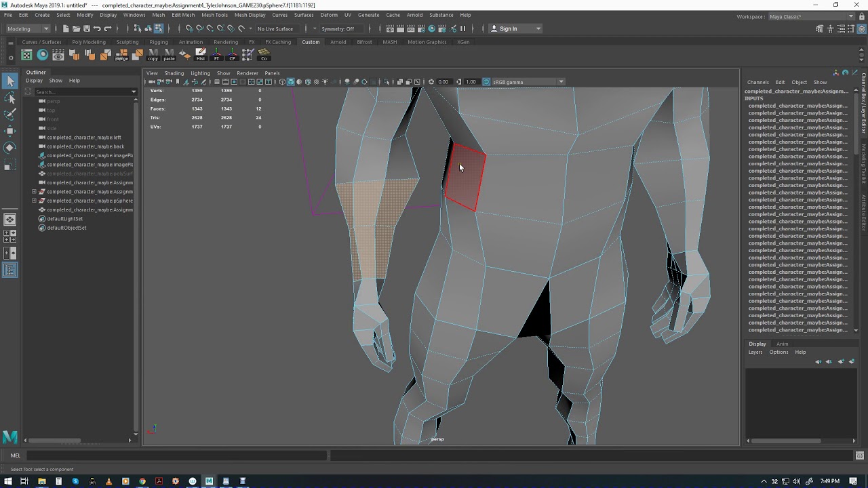Switch to Rigging shelf tab
Viewport: 868px width, 488px height.
tap(159, 42)
